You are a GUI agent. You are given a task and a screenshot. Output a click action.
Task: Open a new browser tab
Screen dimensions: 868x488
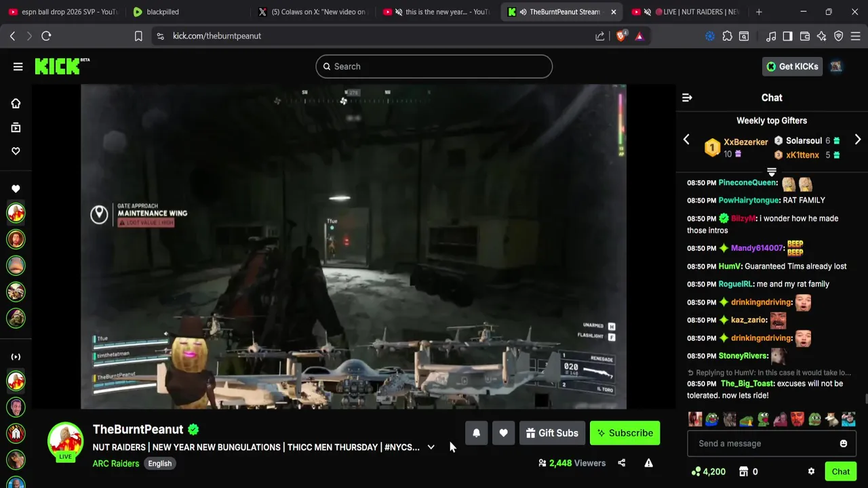coord(759,12)
